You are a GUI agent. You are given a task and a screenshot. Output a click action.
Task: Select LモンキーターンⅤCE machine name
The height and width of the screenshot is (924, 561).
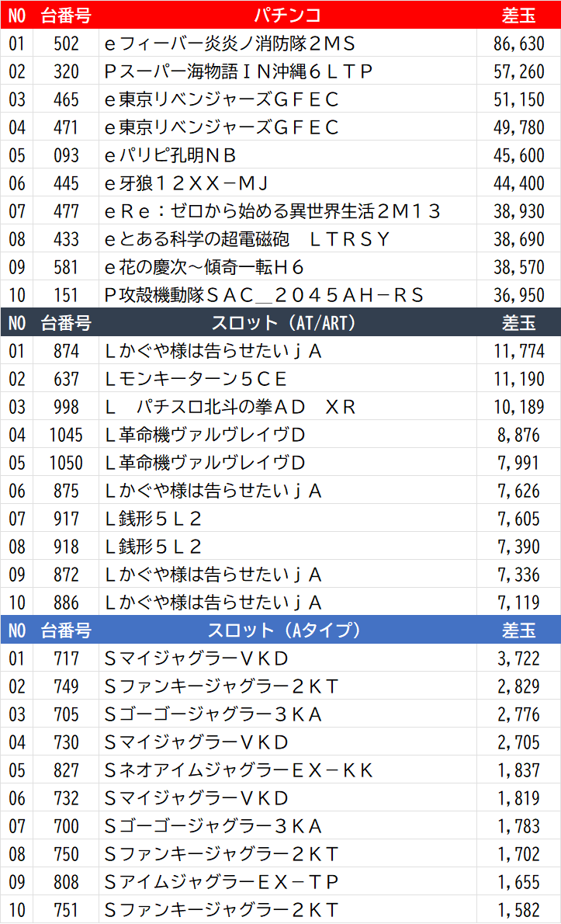click(x=196, y=379)
